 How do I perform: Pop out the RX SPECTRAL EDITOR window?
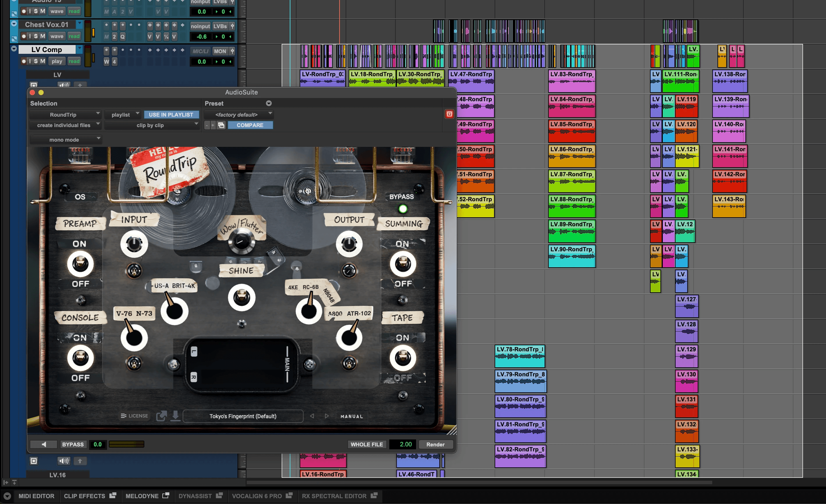coord(374,495)
